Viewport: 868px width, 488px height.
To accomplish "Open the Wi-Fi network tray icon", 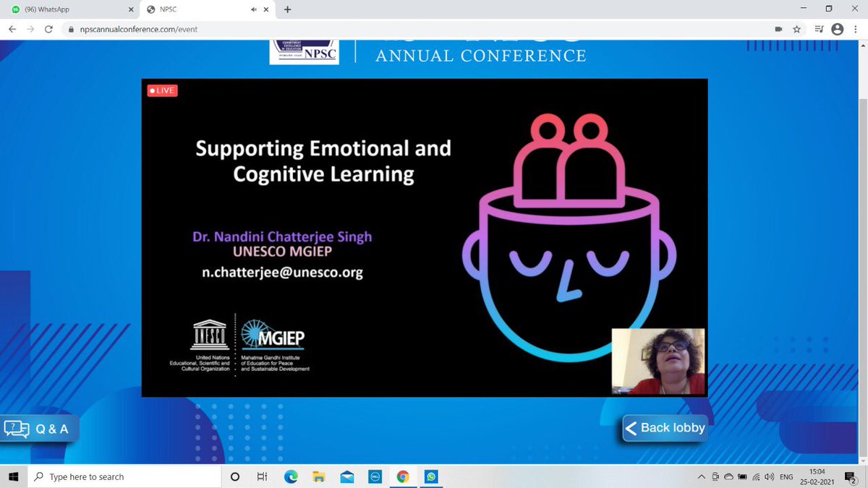I will pyautogui.click(x=756, y=477).
